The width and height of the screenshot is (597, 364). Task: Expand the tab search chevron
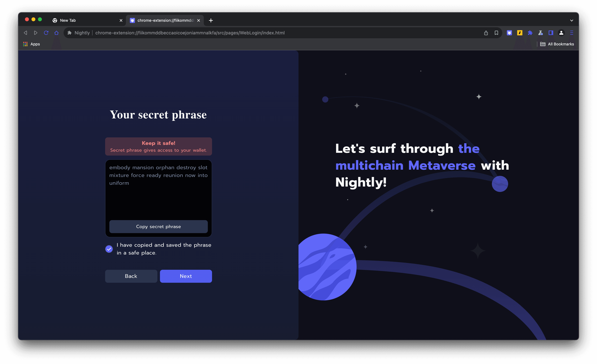pos(572,21)
